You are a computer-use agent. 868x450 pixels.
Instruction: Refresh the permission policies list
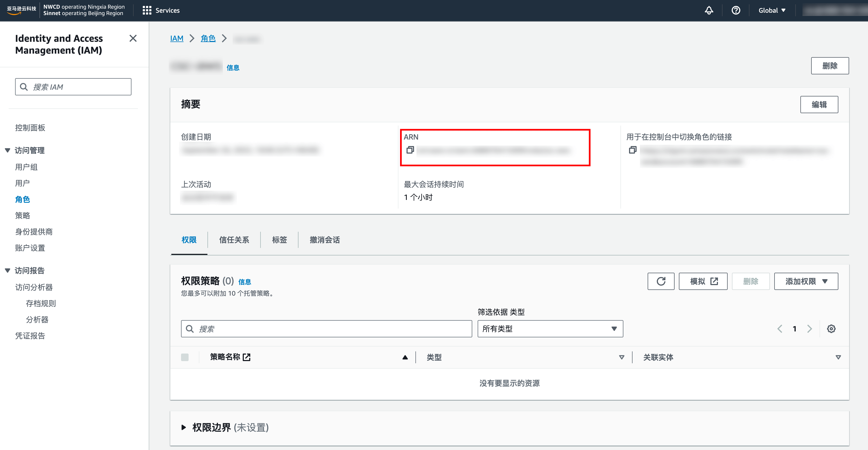(x=661, y=281)
